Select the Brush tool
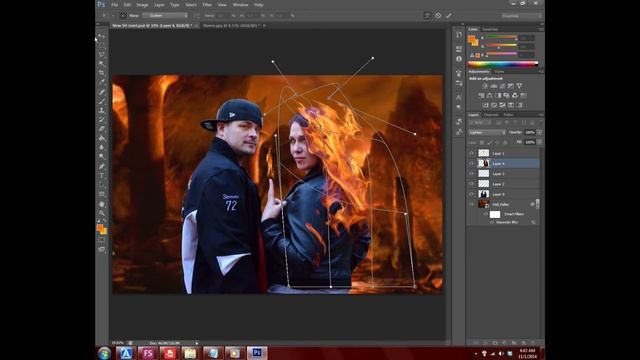Screen dimensions: 640x360 pos(102,101)
